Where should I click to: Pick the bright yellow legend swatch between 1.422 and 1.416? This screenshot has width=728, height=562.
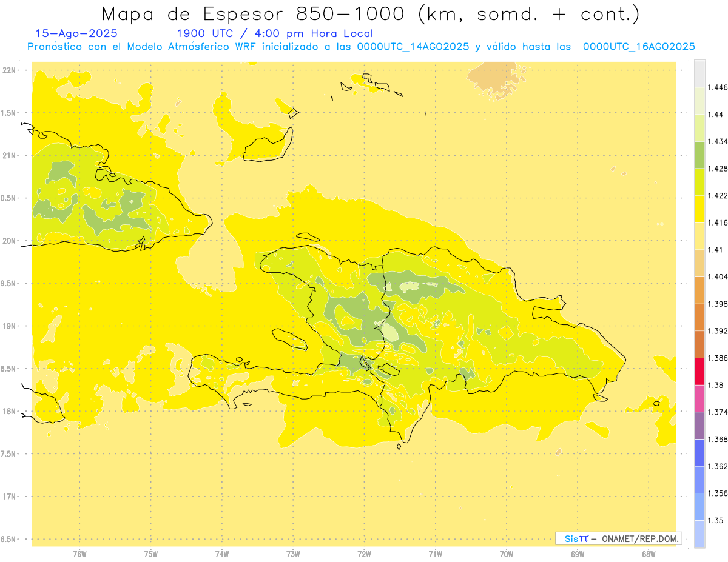[x=699, y=209]
